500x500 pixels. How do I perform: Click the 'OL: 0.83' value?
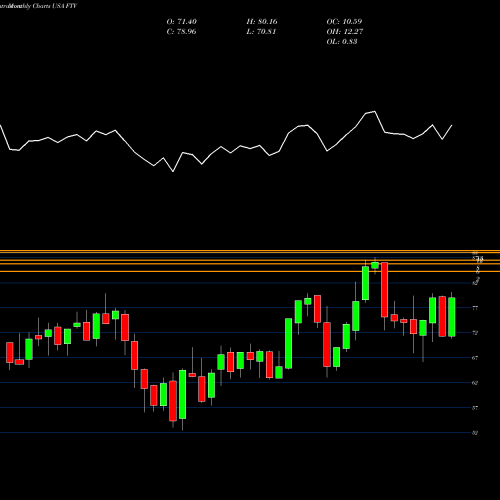click(342, 42)
